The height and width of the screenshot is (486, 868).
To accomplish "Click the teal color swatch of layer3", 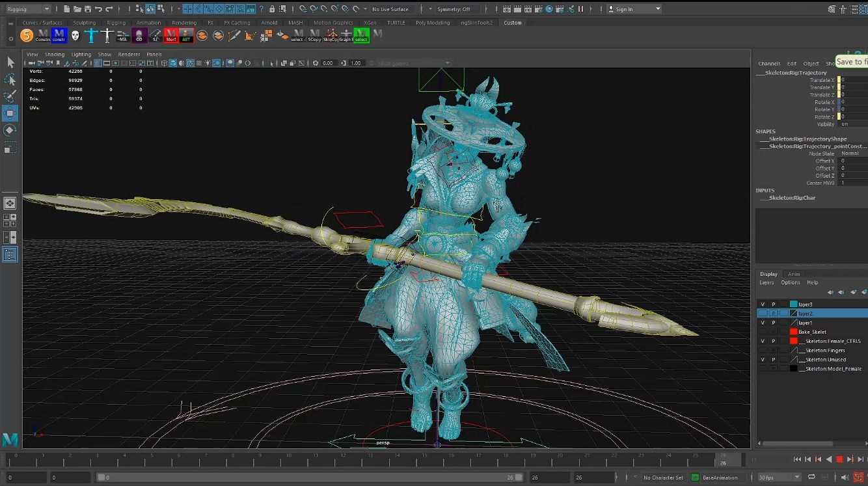I will pyautogui.click(x=793, y=304).
